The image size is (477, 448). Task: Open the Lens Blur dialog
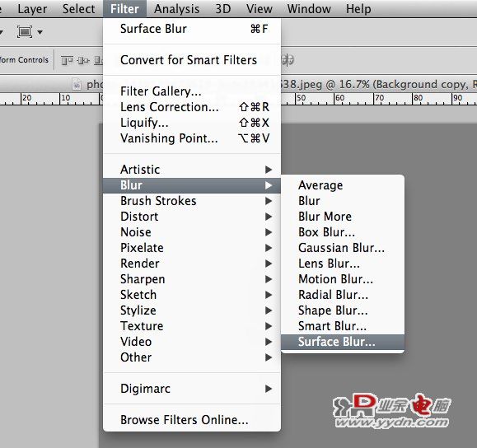pos(343,264)
